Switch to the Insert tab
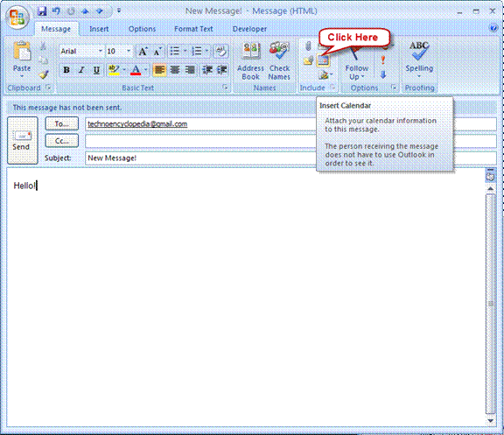Image resolution: width=504 pixels, height=435 pixels. [x=99, y=29]
